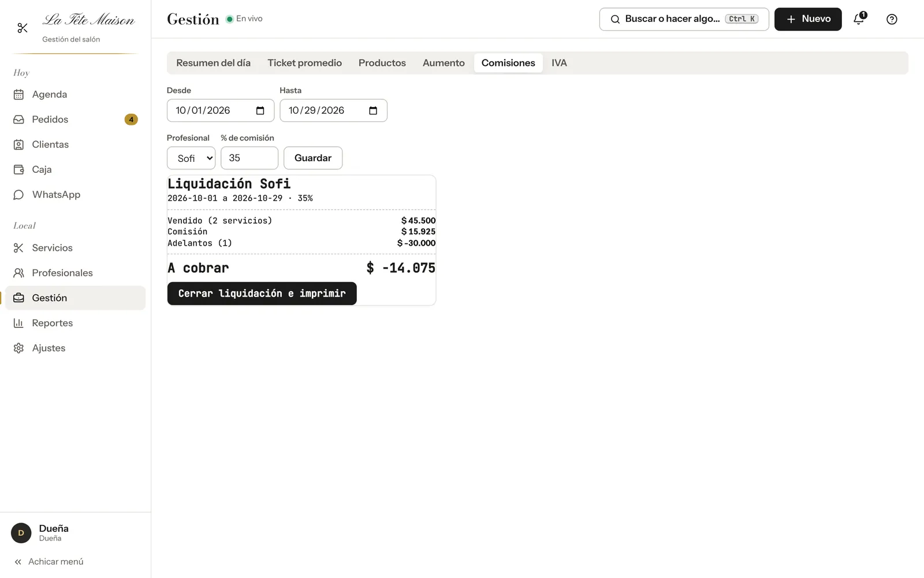The height and width of the screenshot is (578, 924).
Task: Focus the commission percentage field
Action: coord(249,158)
